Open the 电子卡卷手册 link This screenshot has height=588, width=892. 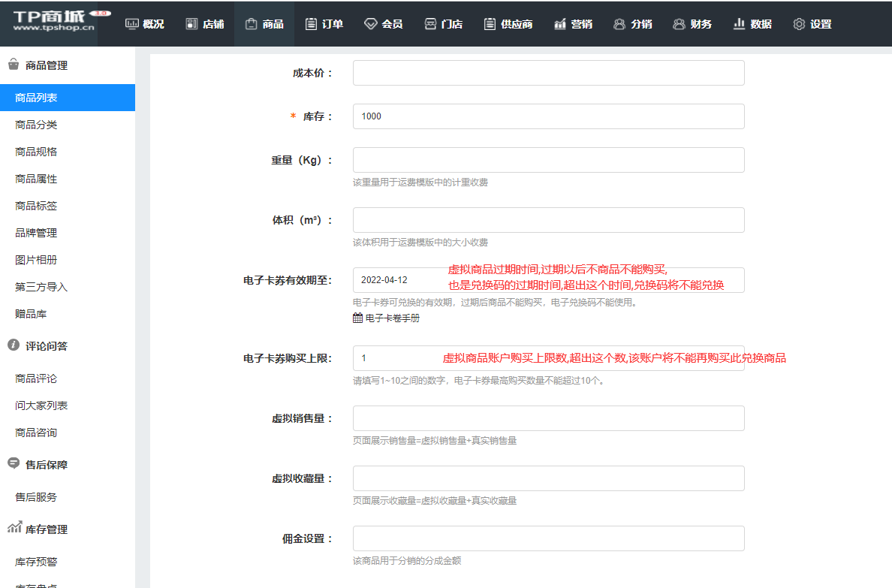pos(392,318)
